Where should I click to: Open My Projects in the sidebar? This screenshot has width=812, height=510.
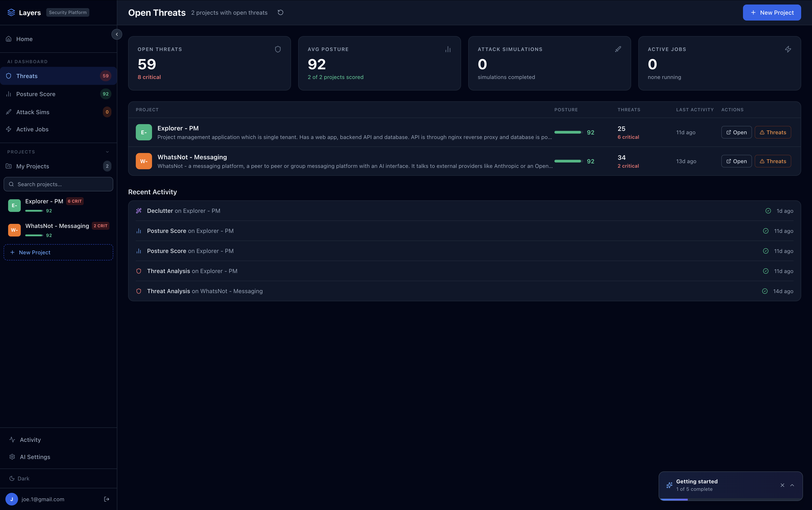point(58,166)
